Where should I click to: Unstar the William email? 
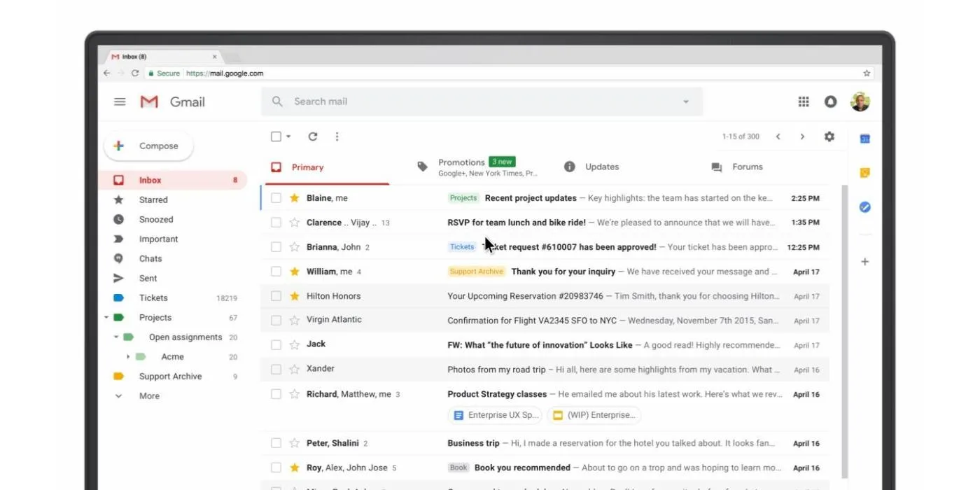295,272
